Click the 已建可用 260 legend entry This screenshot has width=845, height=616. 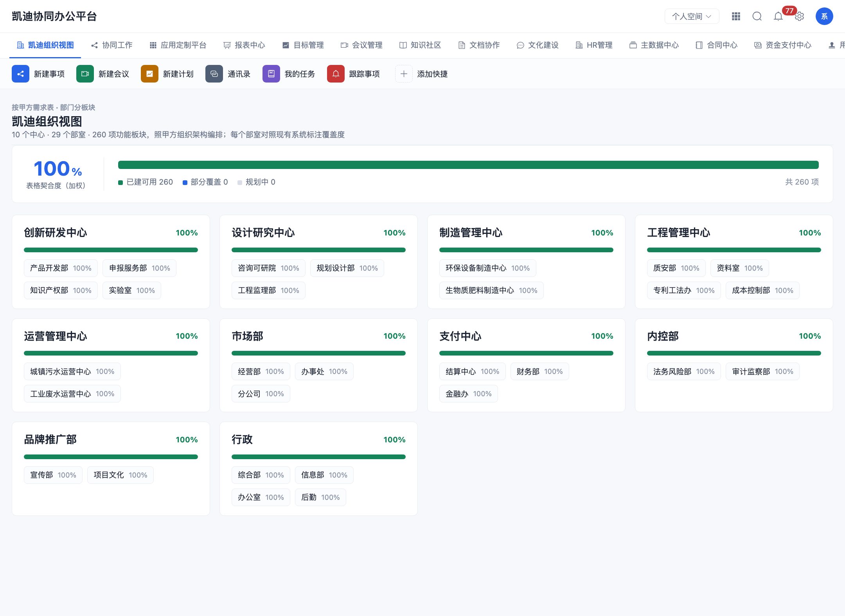[146, 182]
